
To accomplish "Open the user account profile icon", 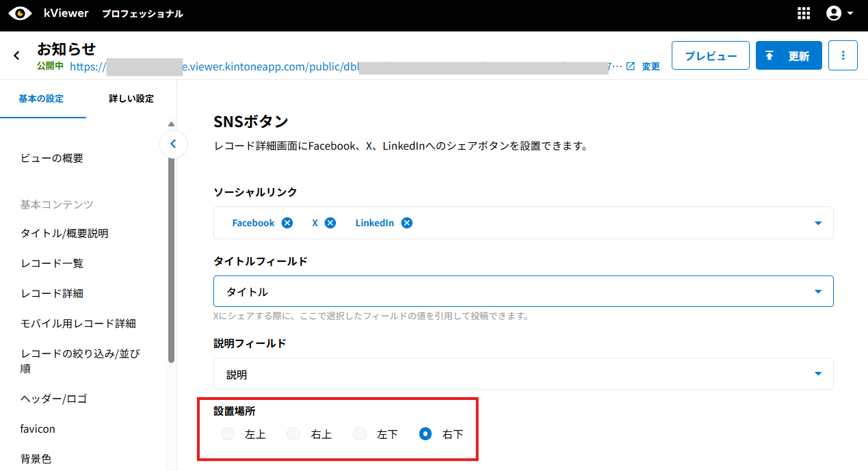I will tap(834, 14).
